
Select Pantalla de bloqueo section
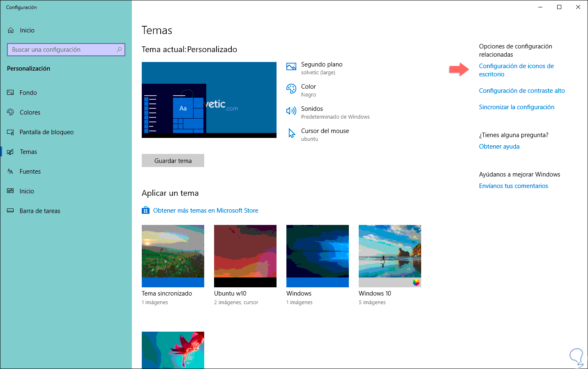point(66,132)
